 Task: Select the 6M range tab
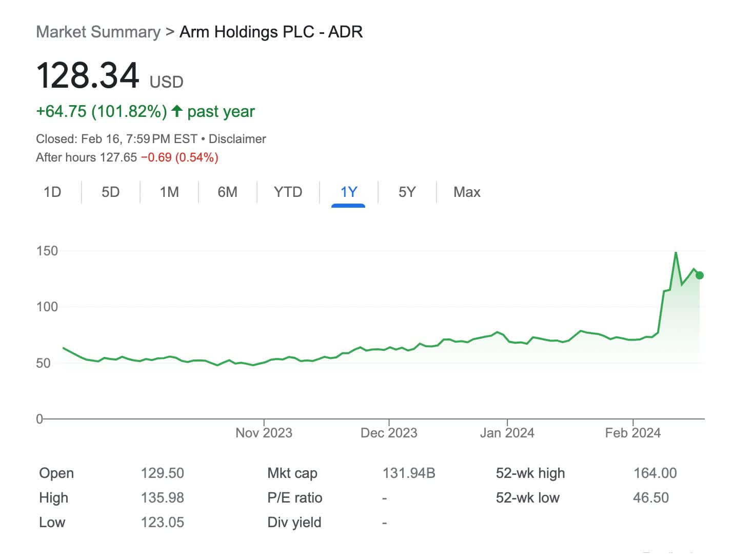click(227, 192)
